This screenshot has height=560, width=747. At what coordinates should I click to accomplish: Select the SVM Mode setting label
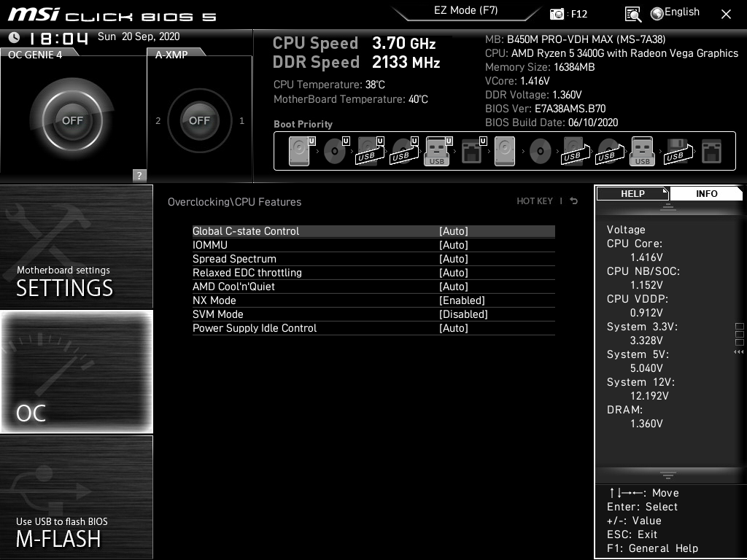217,314
